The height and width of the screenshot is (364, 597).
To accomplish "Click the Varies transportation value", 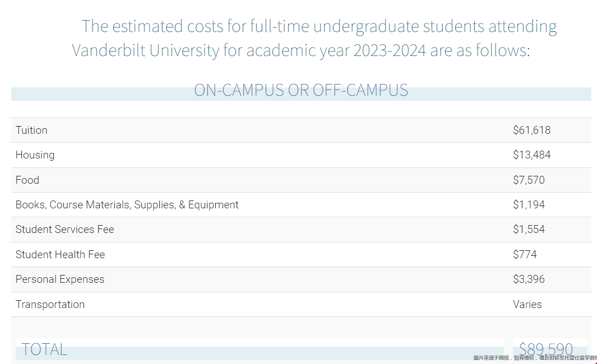I will (x=527, y=304).
